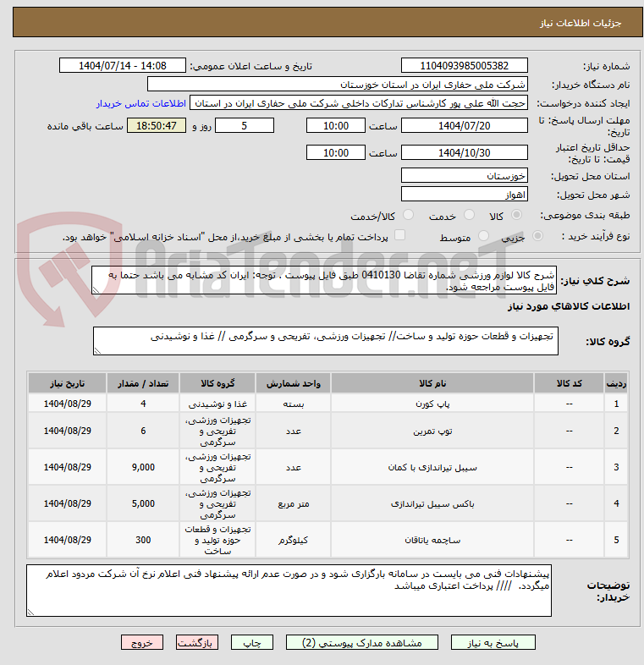This screenshot has height=665, width=644.
Task: Select the کالا/خدمت radio button
Action: point(408,215)
